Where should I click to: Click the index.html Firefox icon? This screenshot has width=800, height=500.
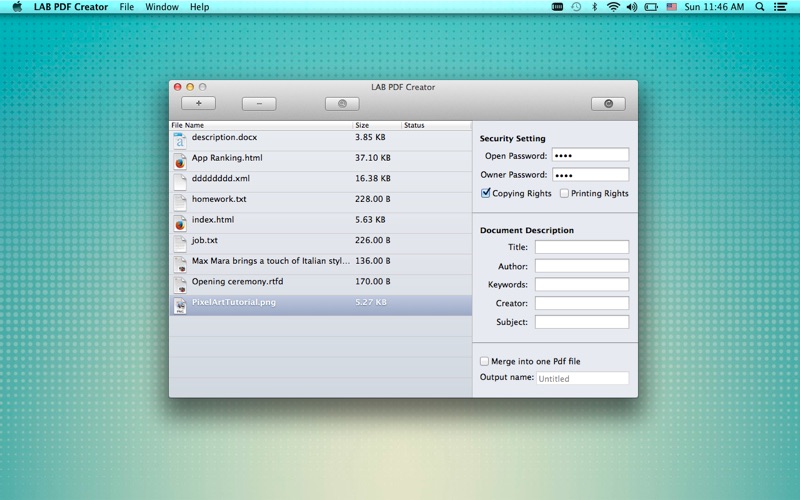(180, 223)
